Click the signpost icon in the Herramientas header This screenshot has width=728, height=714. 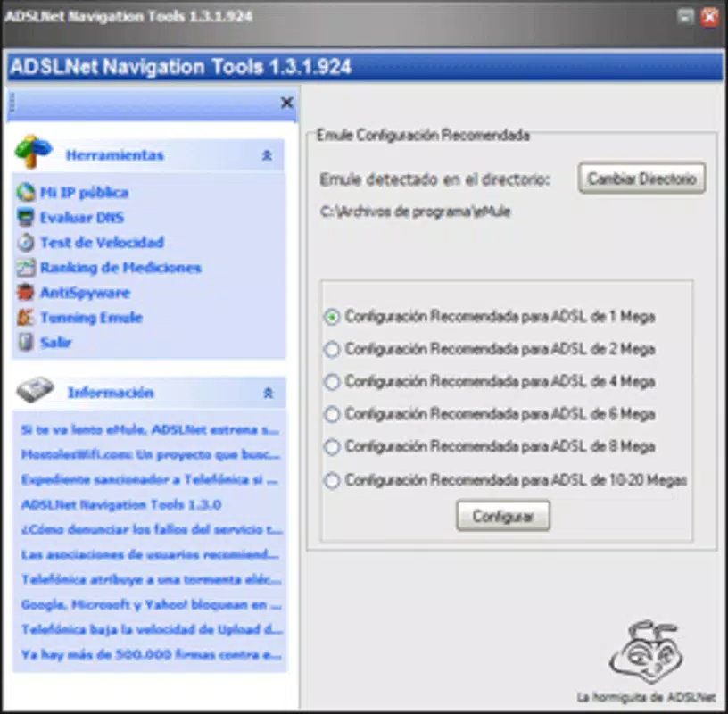pyautogui.click(x=33, y=151)
